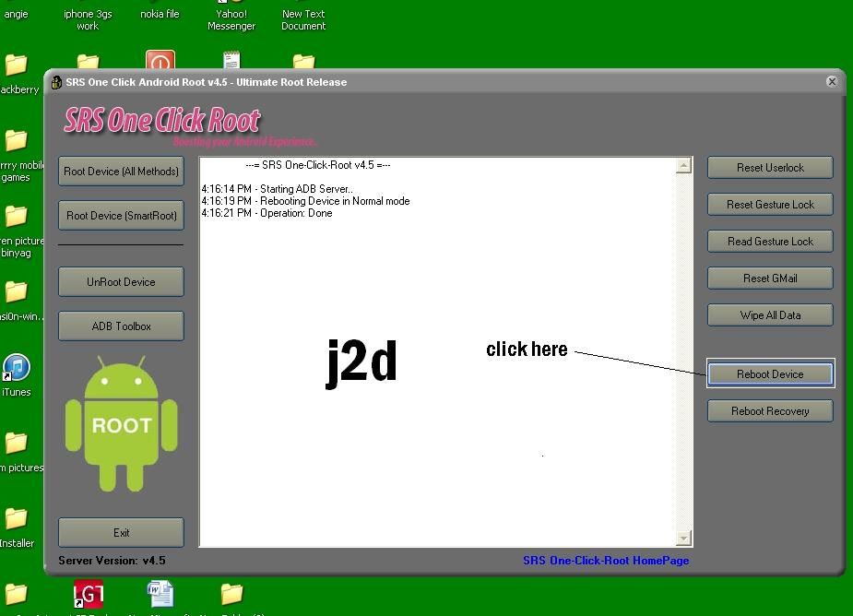Click the green Android ROOT robot image
Viewport: 853px width, 616px height.
(121, 424)
